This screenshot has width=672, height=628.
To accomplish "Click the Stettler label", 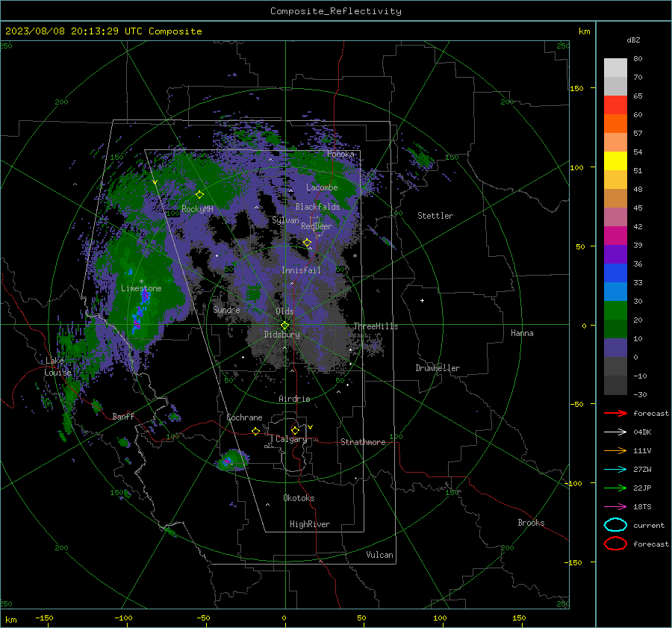I will pos(435,216).
